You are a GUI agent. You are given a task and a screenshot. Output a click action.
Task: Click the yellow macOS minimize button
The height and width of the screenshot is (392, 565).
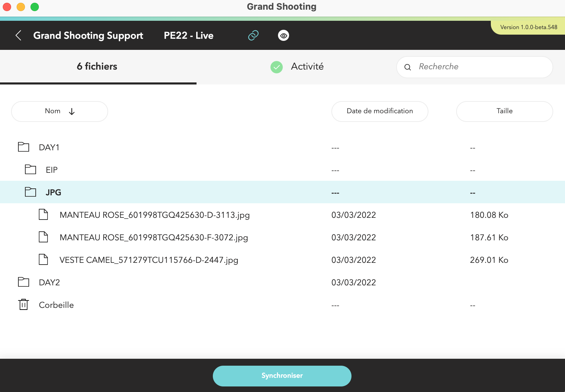20,7
